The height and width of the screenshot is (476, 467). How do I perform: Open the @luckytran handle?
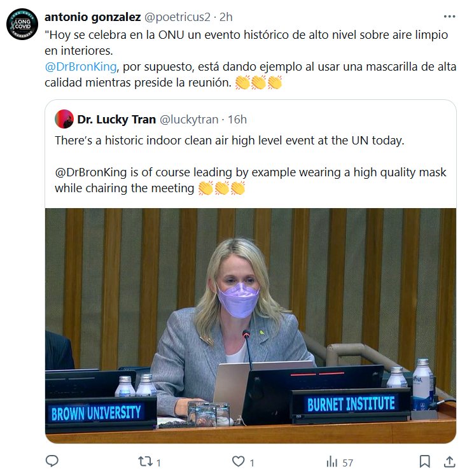coord(189,120)
